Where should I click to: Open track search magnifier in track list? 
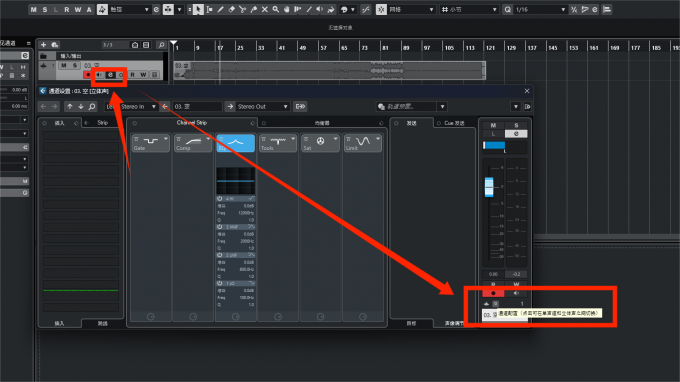point(161,45)
